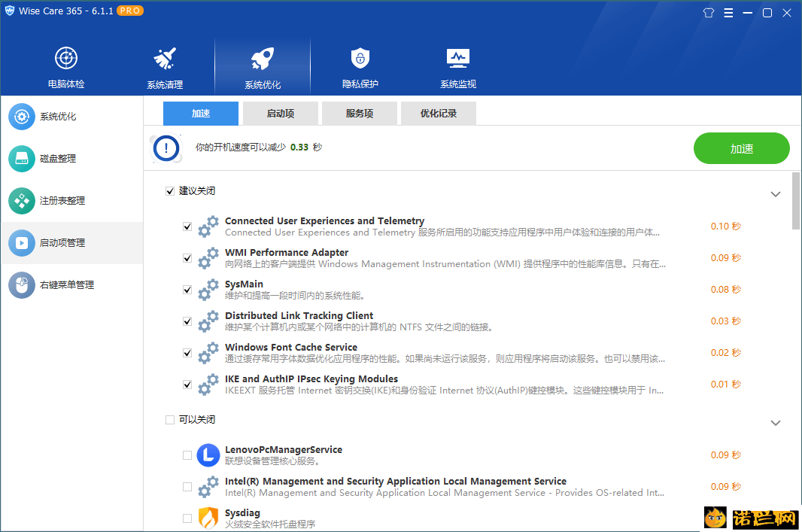Viewport: 802px width, 532px height.
Task: Open the 隐私保护 privacy shield section
Action: coord(360,68)
